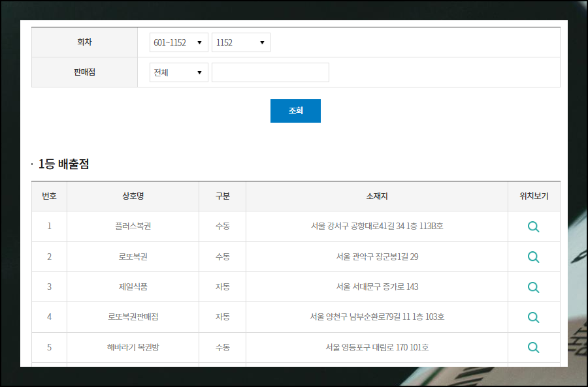Expand the 전체 store filter dropdown
588x387 pixels.
pos(179,72)
